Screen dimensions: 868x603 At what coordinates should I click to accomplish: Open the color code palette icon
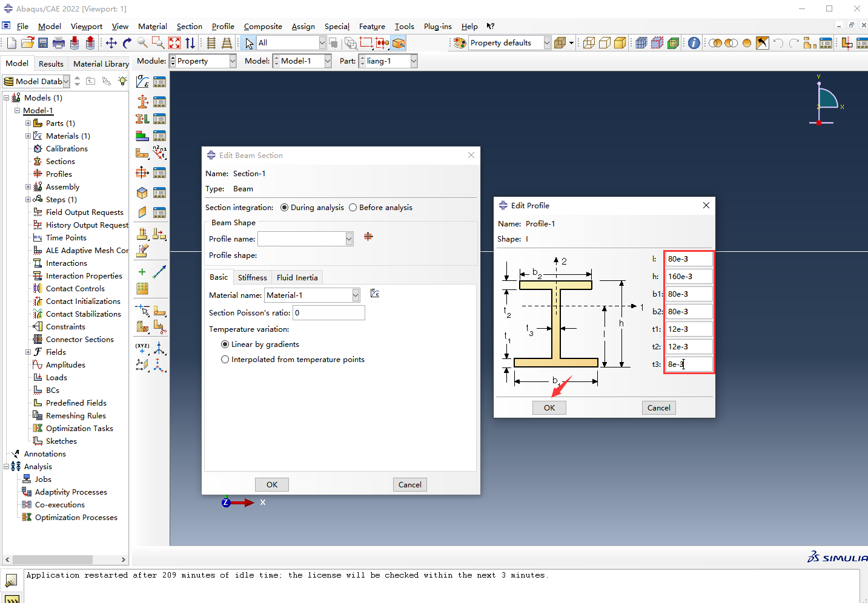[460, 43]
